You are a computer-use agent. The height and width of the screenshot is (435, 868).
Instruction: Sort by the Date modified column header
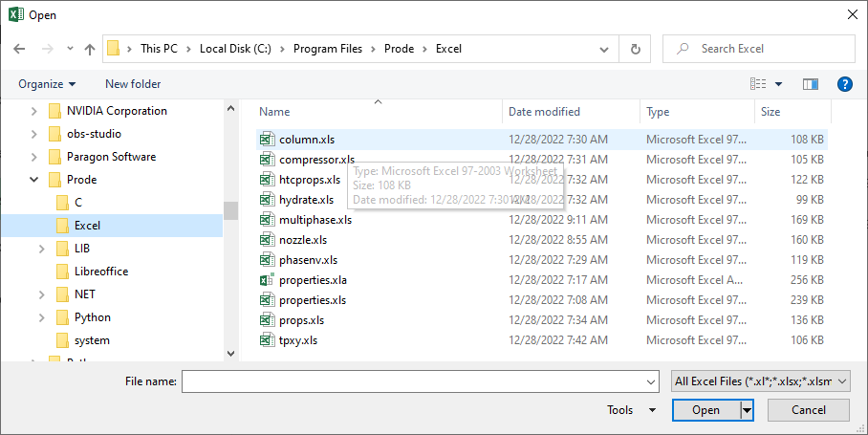coord(571,111)
